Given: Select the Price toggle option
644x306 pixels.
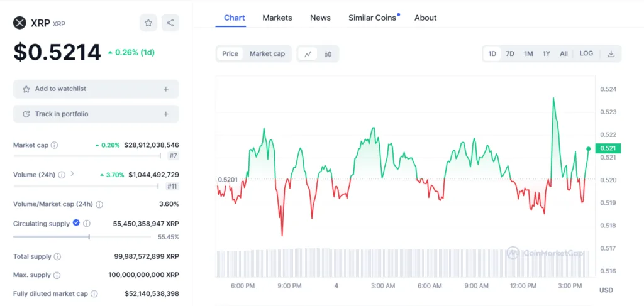Looking at the screenshot, I should 230,54.
